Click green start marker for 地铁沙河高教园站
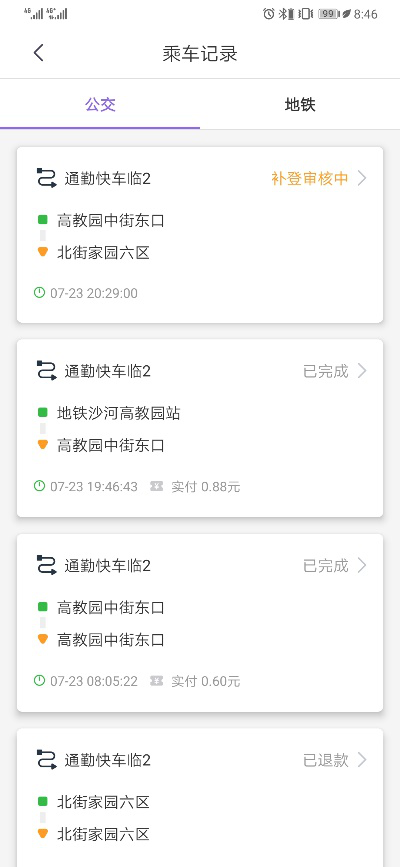 tap(43, 412)
